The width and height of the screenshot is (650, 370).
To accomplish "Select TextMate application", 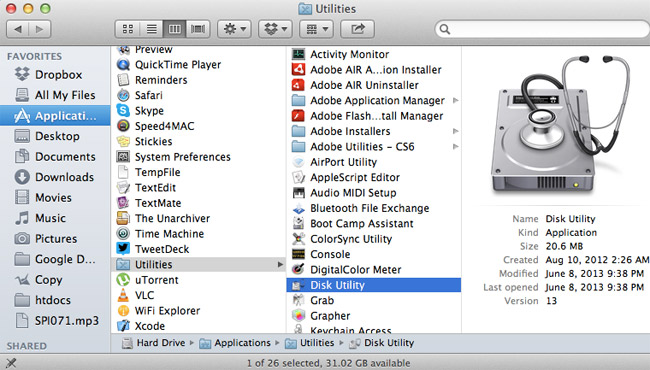I will point(199,203).
